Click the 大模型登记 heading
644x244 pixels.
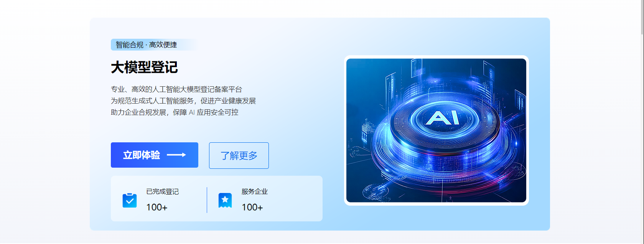144,67
